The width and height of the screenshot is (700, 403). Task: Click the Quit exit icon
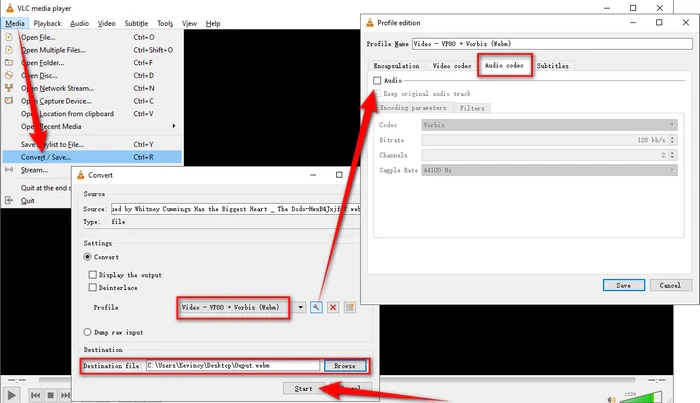9,200
